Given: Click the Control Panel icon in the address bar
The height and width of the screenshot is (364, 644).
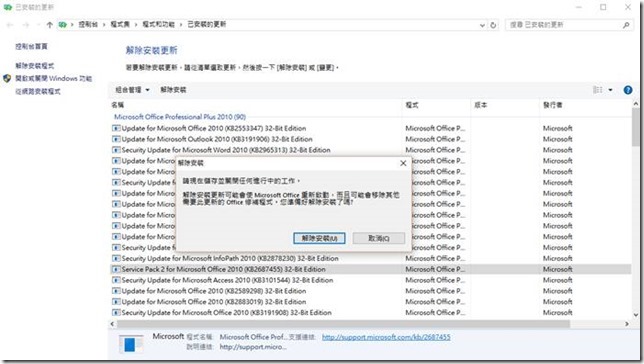Looking at the screenshot, I should point(62,25).
